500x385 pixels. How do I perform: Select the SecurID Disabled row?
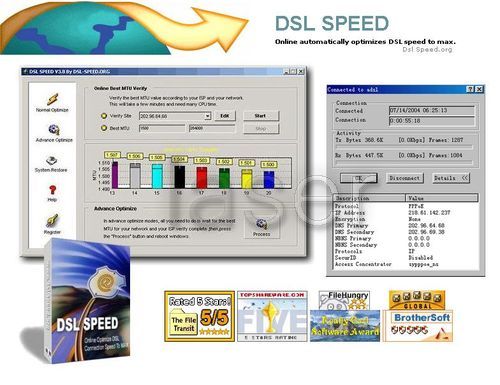point(406,258)
